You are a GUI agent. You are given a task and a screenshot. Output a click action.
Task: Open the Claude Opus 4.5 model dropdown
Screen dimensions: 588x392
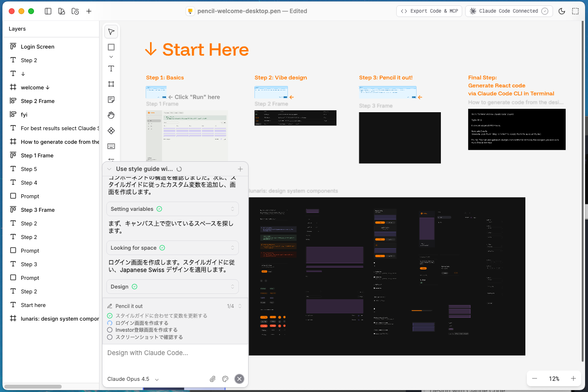[133, 379]
